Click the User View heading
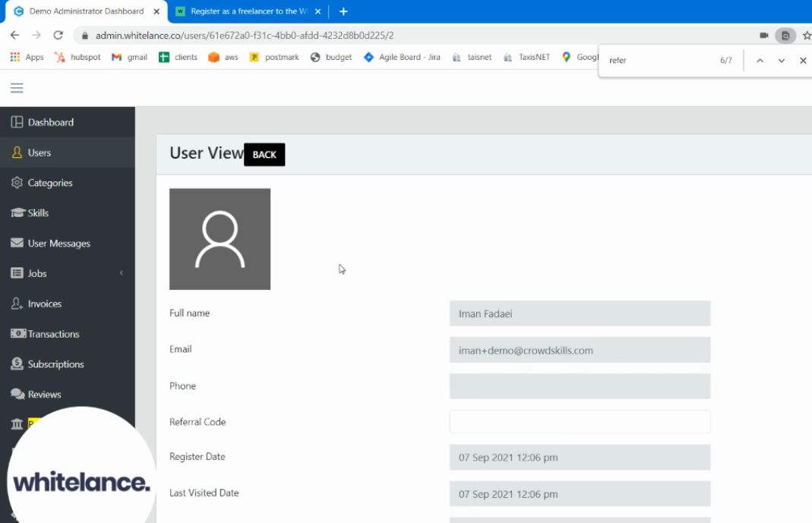 point(206,153)
